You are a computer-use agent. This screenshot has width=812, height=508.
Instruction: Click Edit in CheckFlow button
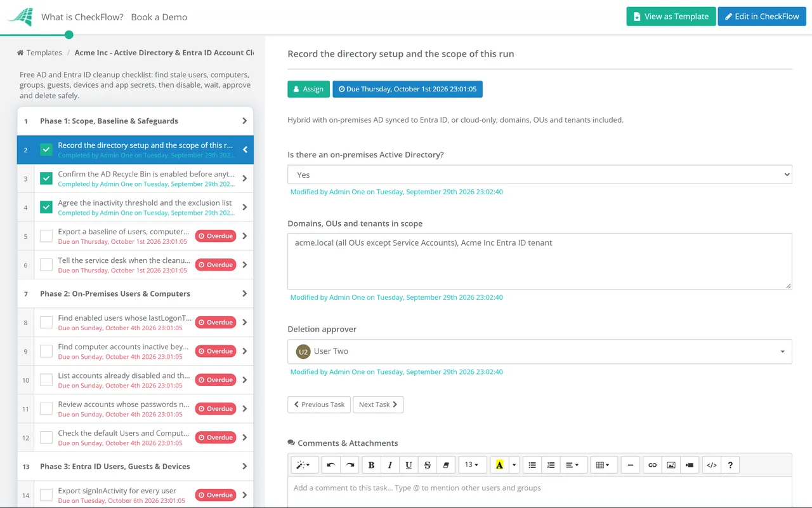tap(762, 17)
